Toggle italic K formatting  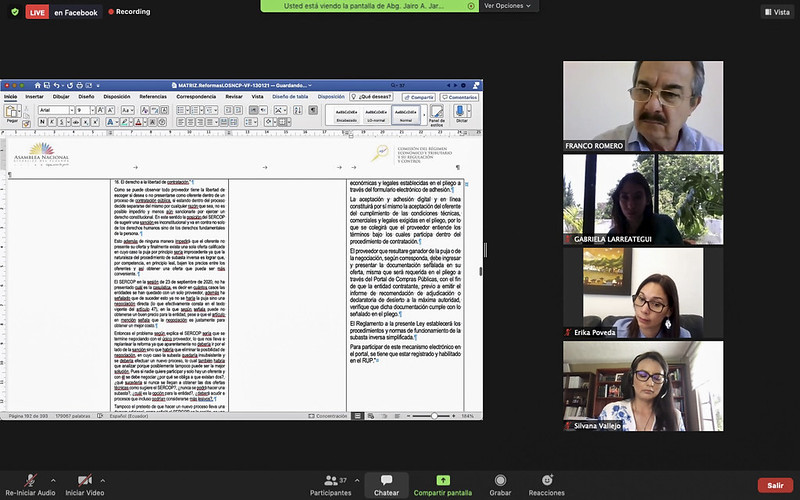coord(52,122)
